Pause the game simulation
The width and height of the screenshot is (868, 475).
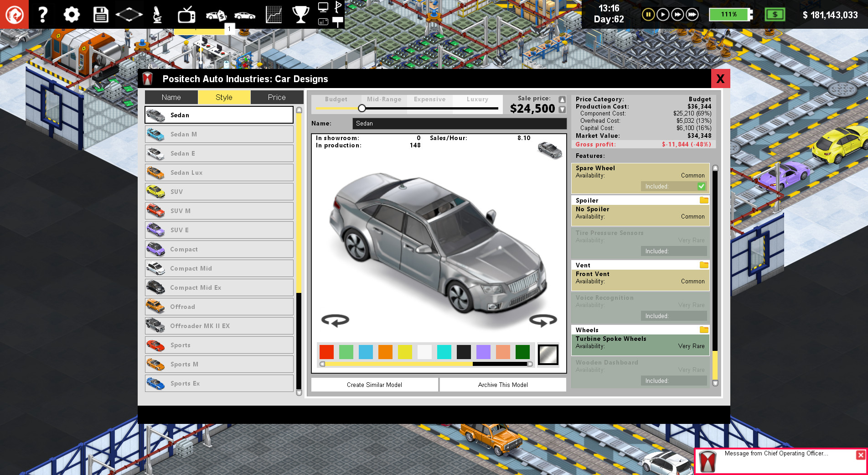click(x=648, y=14)
